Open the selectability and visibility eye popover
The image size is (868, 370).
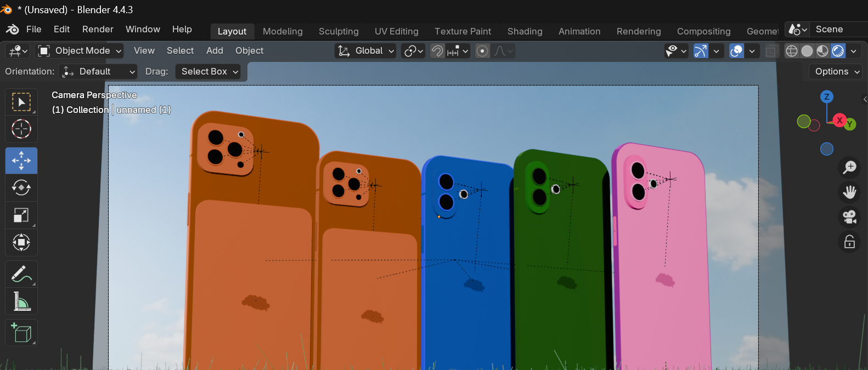676,51
